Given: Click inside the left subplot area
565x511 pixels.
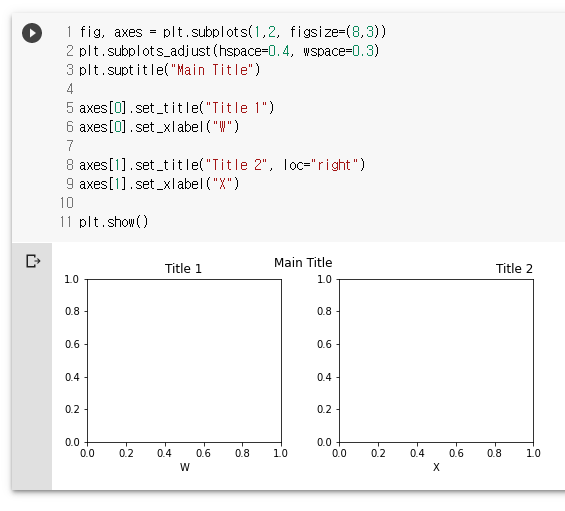Looking at the screenshot, I should point(184,361).
